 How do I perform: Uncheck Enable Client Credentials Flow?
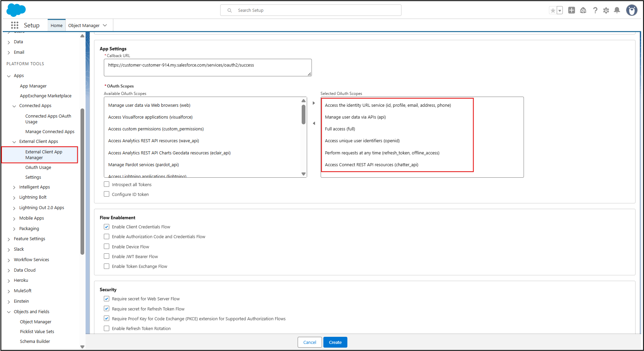point(107,227)
